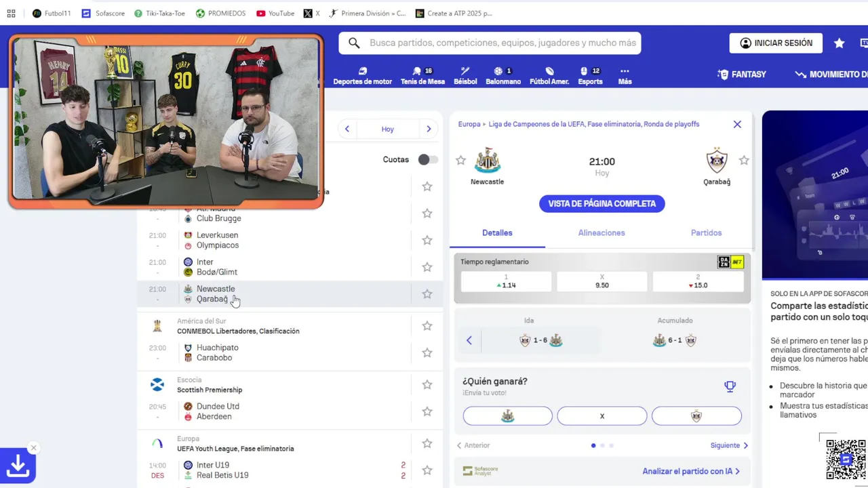Open the YouTube bookmark
This screenshot has width=868, height=488.
pos(275,13)
